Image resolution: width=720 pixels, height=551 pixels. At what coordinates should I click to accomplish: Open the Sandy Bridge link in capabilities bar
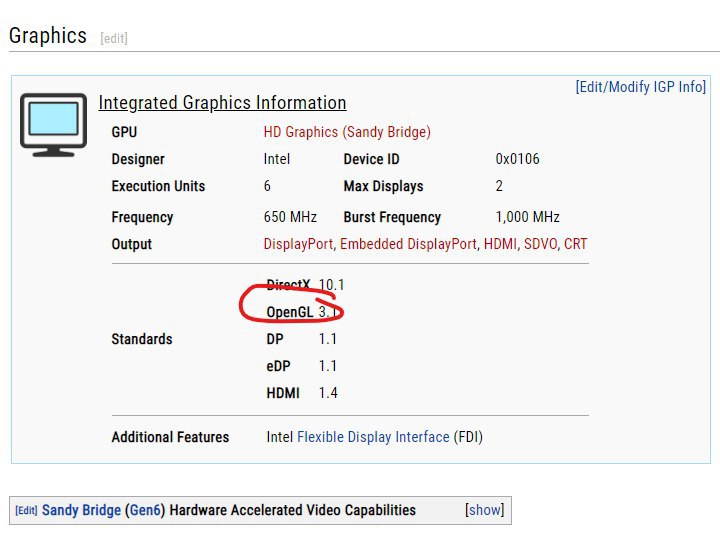[x=81, y=510]
